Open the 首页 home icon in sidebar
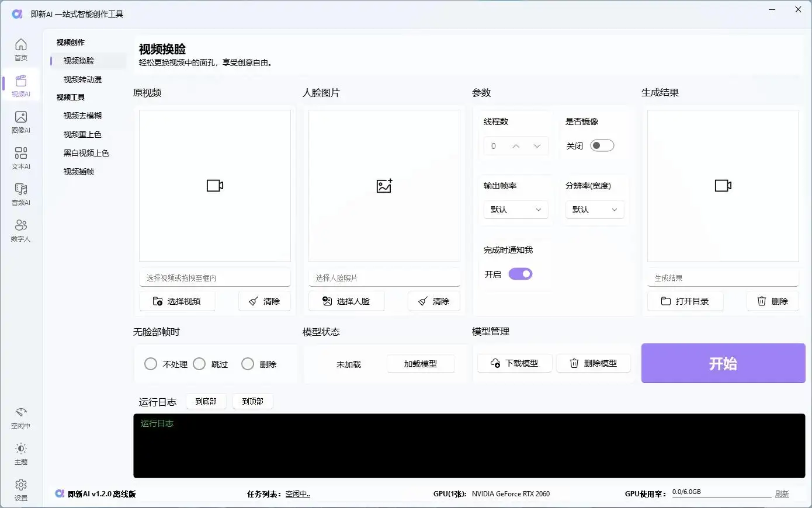The width and height of the screenshot is (812, 508). point(20,50)
